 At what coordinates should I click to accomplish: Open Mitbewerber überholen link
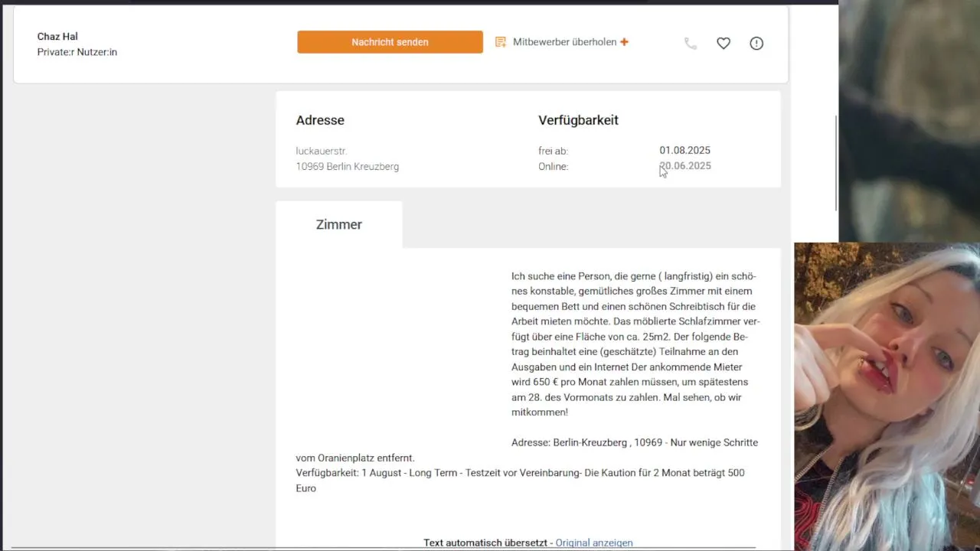[x=564, y=42]
